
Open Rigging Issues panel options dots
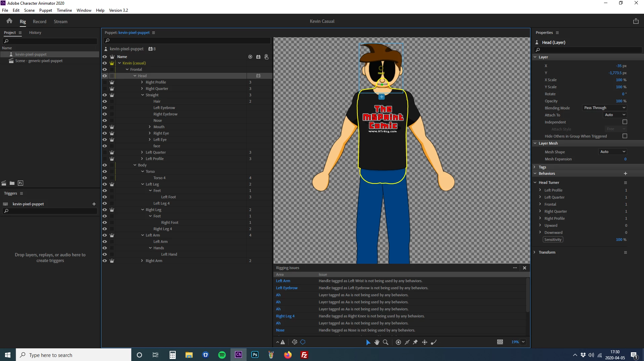[515, 268]
